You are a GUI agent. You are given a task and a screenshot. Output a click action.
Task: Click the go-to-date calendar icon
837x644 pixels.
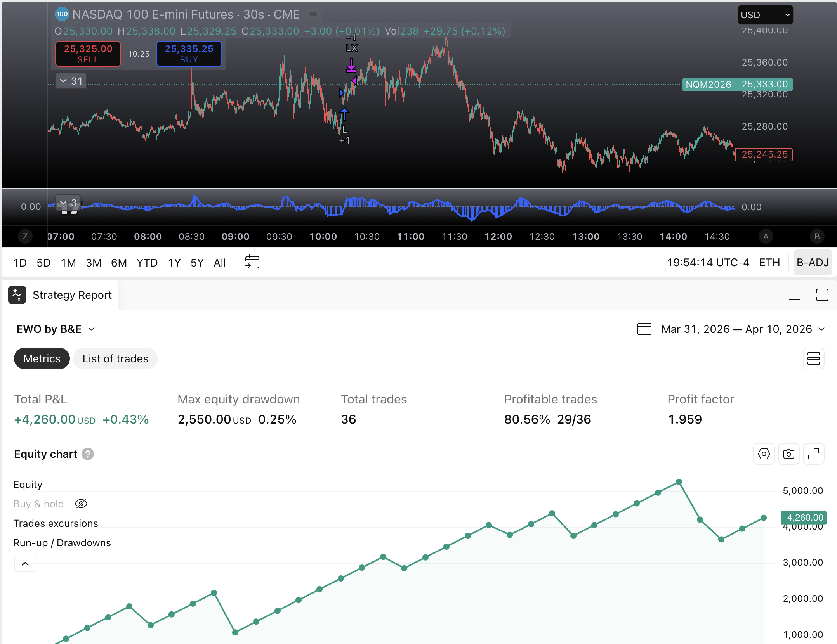pos(252,262)
